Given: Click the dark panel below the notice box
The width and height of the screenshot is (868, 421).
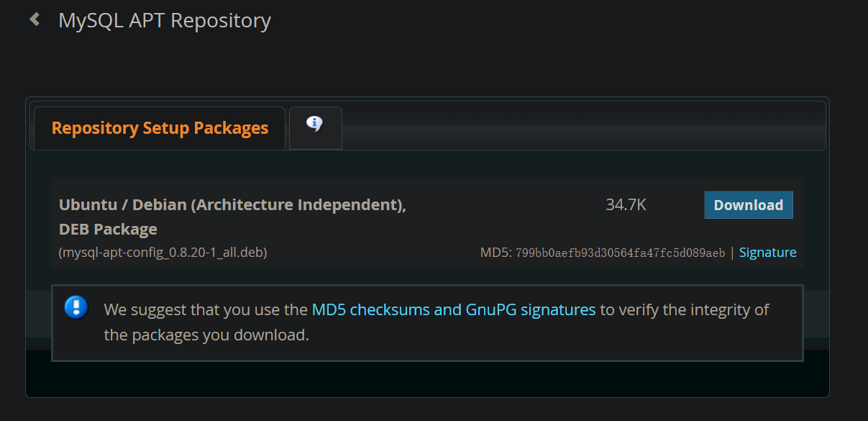Looking at the screenshot, I should [x=427, y=378].
